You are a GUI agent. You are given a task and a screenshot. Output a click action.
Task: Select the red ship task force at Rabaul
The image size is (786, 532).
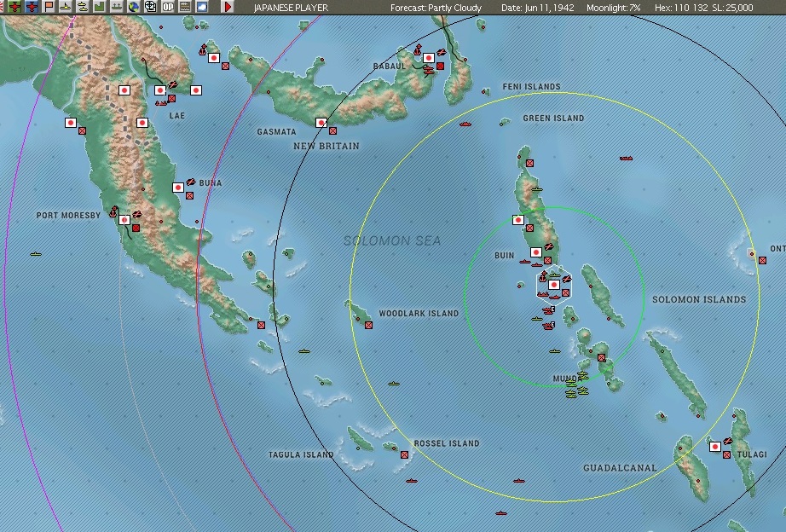429,71
